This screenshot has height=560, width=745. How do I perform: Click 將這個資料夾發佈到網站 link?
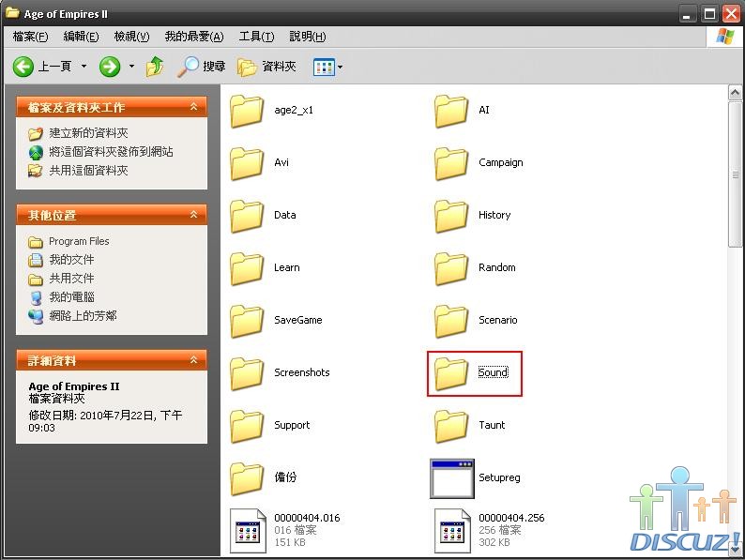(x=111, y=152)
